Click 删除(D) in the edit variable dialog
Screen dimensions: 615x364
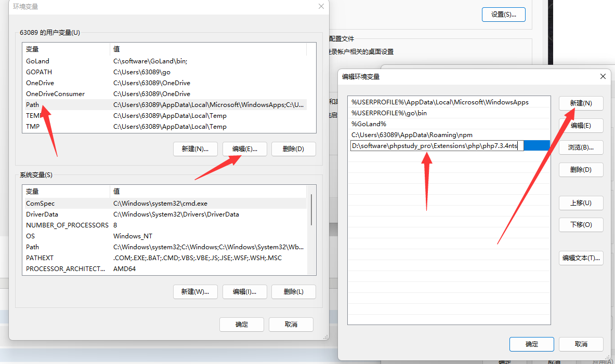pos(581,169)
